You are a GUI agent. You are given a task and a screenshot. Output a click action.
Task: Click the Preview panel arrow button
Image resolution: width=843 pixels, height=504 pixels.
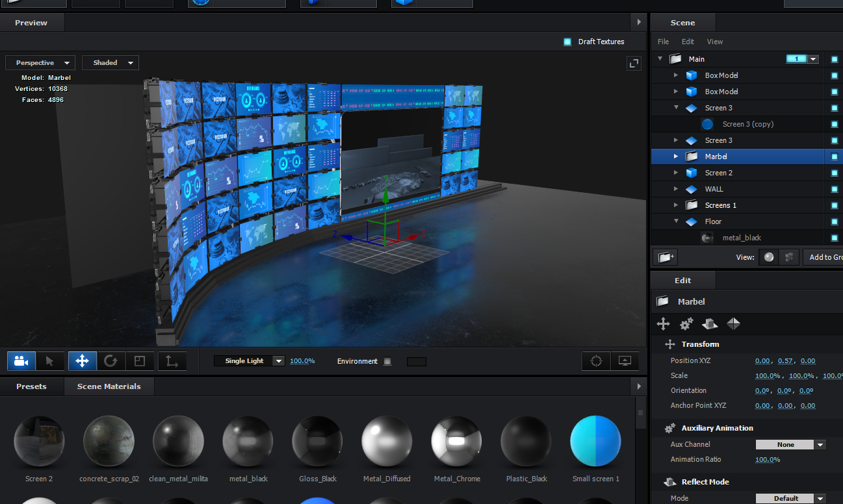[x=639, y=23]
